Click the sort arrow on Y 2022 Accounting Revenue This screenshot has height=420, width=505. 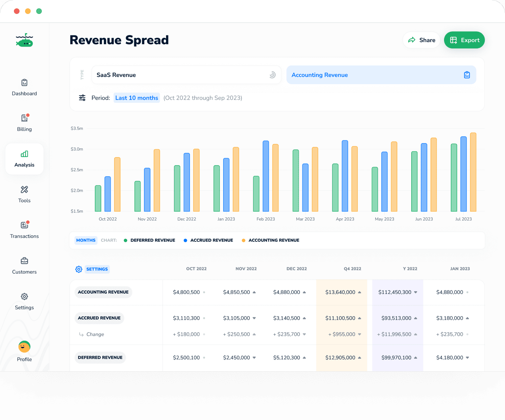[x=415, y=292]
